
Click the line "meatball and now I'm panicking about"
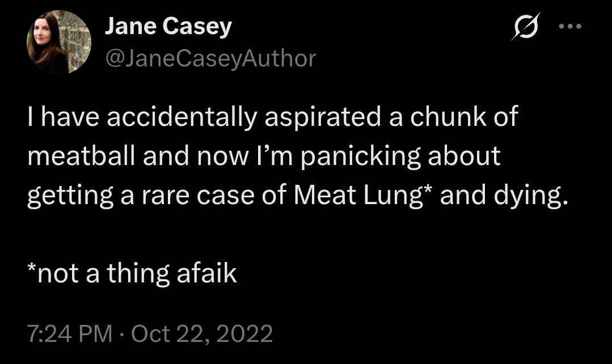[x=264, y=156]
